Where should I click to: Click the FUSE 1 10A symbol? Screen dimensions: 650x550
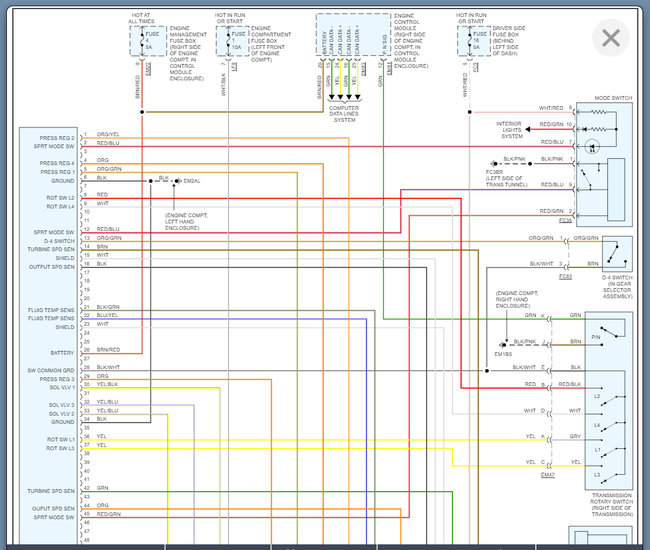click(x=232, y=41)
